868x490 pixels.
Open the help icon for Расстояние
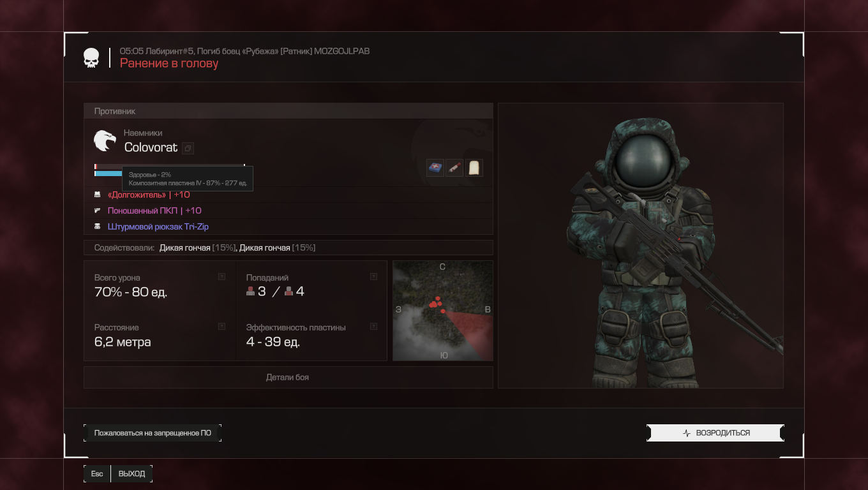coord(221,327)
